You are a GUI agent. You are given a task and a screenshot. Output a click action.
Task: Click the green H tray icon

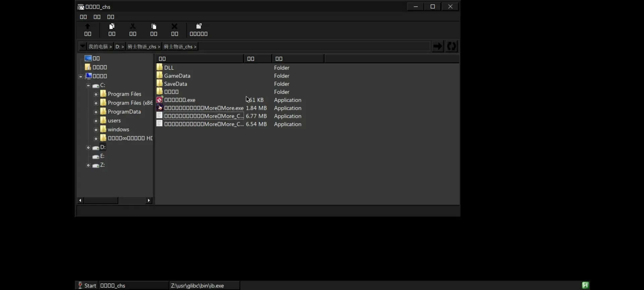click(x=585, y=285)
